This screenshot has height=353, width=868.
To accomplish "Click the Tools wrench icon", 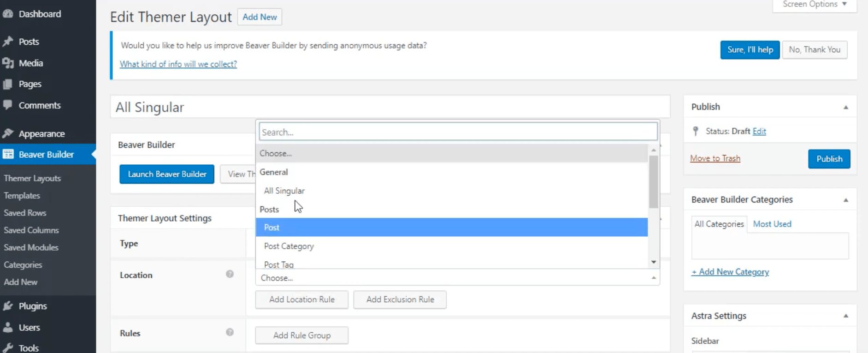I will click(x=8, y=348).
